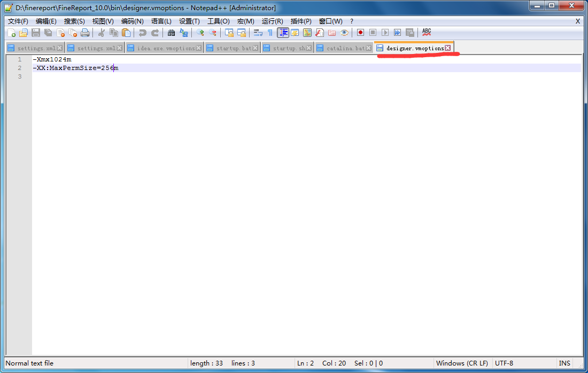Save the current recorded macro icon
The height and width of the screenshot is (373, 588).
410,33
